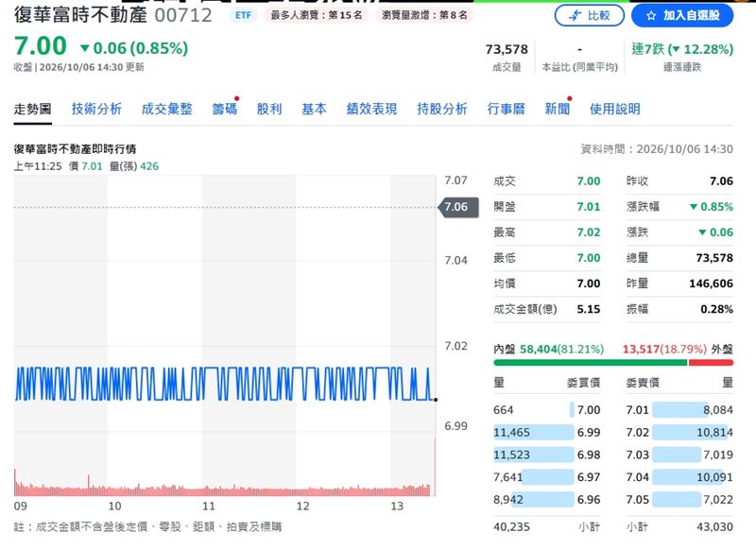The height and width of the screenshot is (549, 756).
Task: Click bid volume 11,465
Action: click(x=511, y=433)
